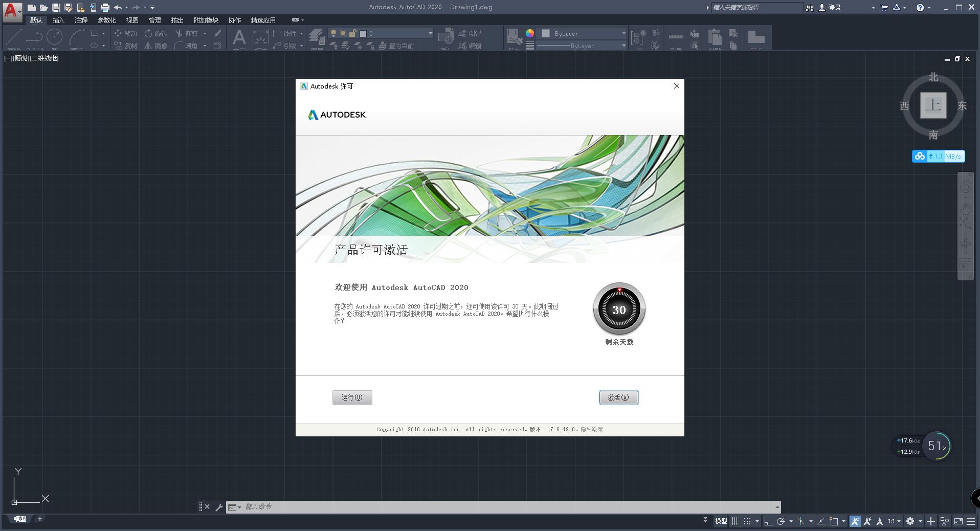Toggle object snap tracking in status bar
The image size is (980, 531).
tap(821, 521)
